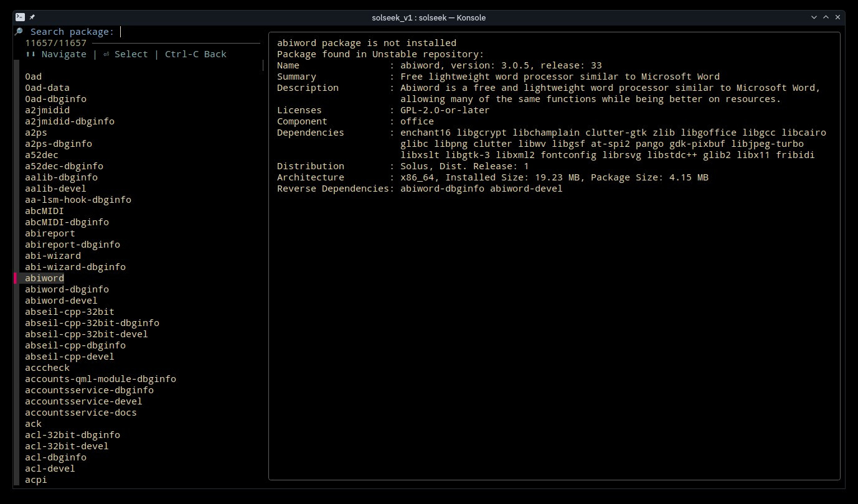This screenshot has height=504, width=858.
Task: Minimize the Konsole window
Action: pyautogui.click(x=814, y=17)
